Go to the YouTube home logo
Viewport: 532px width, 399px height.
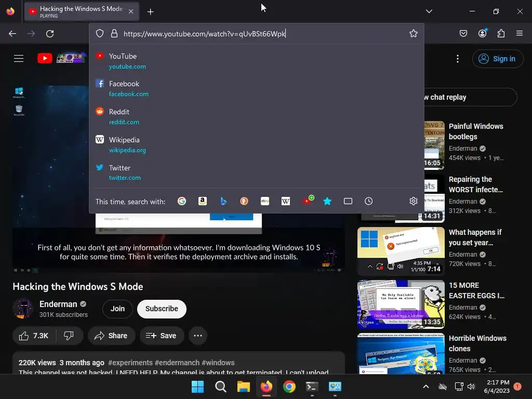click(61, 58)
